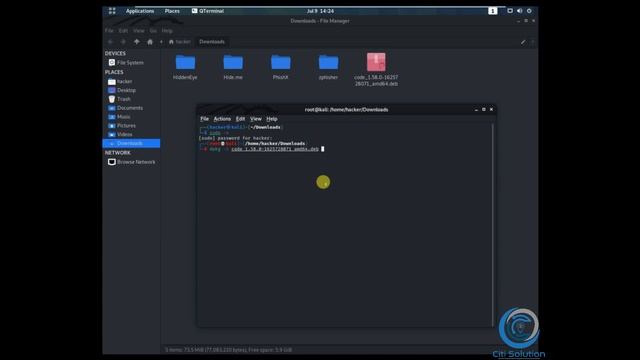Select the code_1.58.0 deb package file
The image size is (640, 360).
click(376, 69)
